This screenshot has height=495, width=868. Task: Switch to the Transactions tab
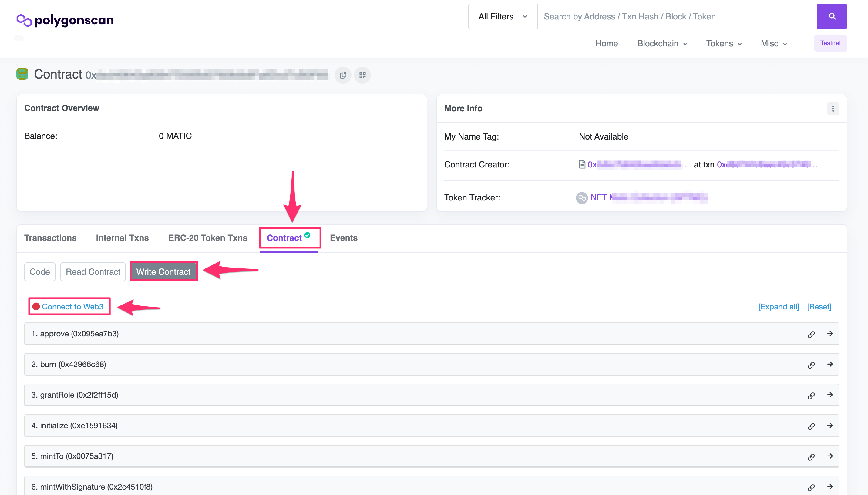[50, 237]
